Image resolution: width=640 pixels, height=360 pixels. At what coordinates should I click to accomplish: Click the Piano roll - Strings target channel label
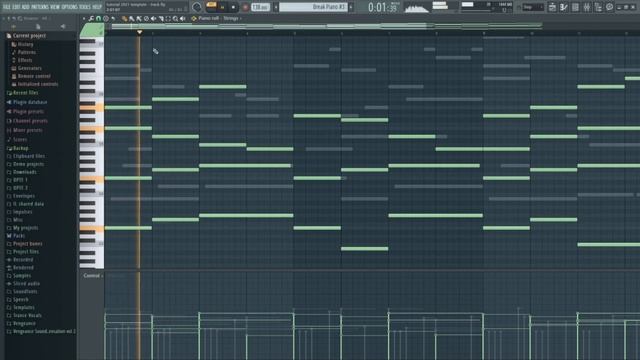pos(219,18)
